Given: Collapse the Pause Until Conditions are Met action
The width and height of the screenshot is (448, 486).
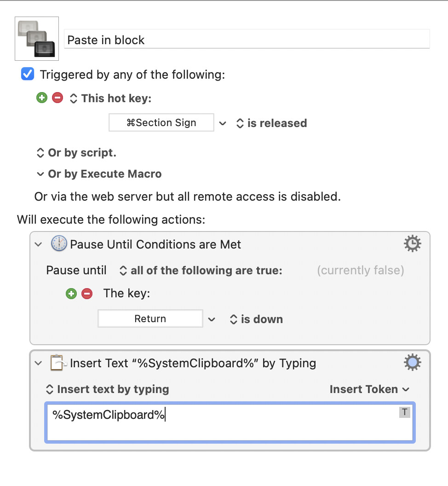Looking at the screenshot, I should (x=39, y=244).
